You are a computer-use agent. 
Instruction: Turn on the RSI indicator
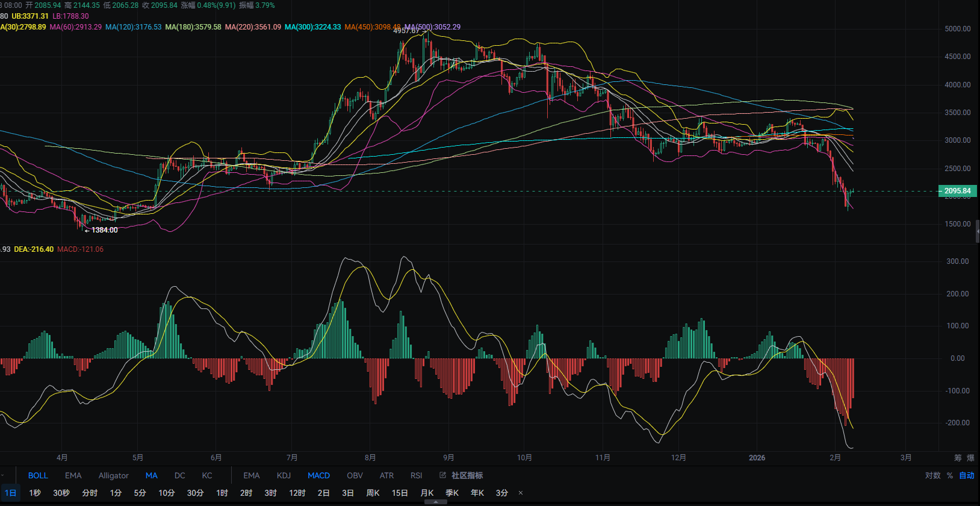pos(416,475)
